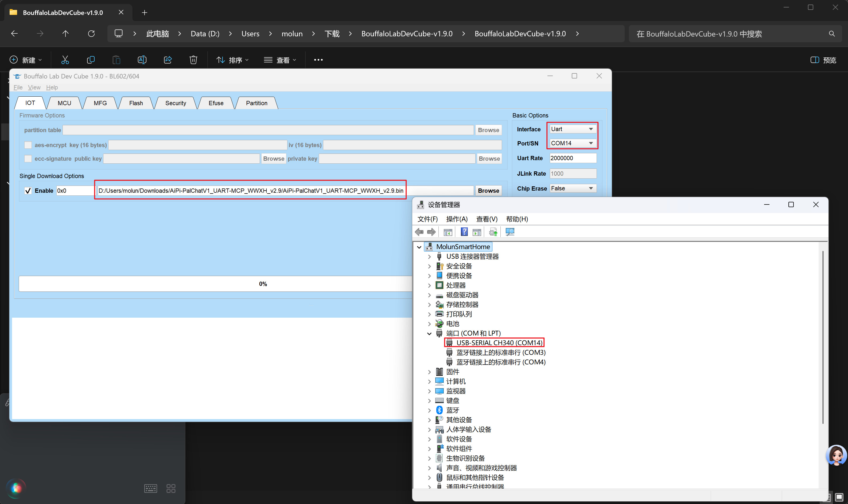Open the Dev Cube File menu

[18, 87]
